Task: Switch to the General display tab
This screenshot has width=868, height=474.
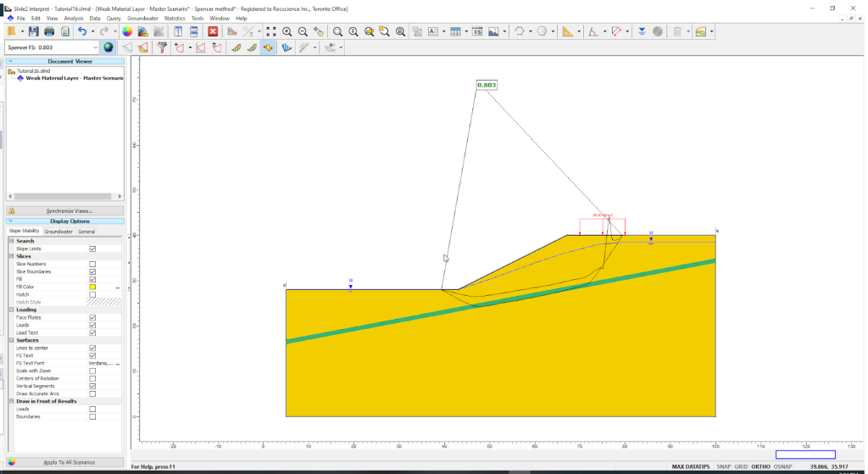Action: (x=86, y=231)
